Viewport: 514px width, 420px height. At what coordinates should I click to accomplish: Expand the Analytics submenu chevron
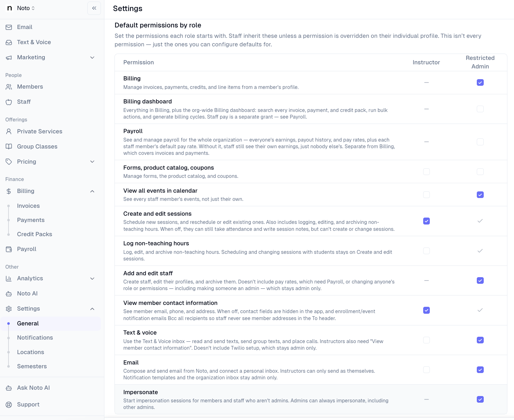[92, 278]
